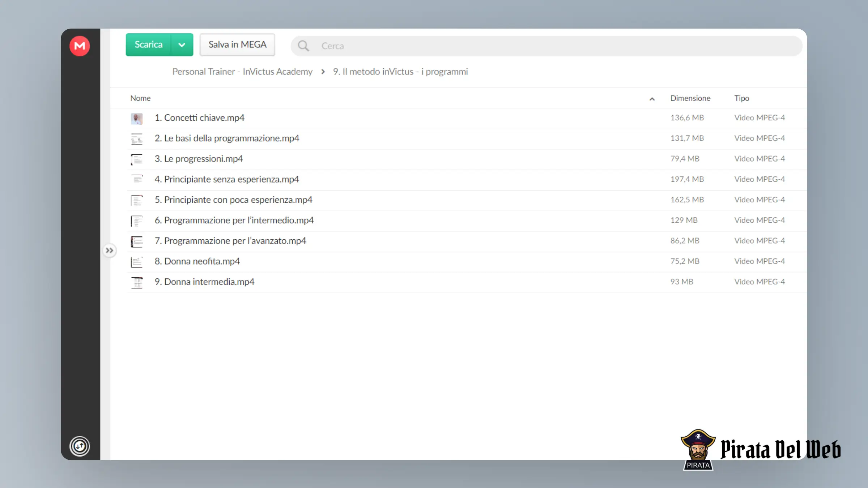Screen dimensions: 868x488
Task: Select file name 9. Donna intermedia.mp4
Action: (x=204, y=282)
